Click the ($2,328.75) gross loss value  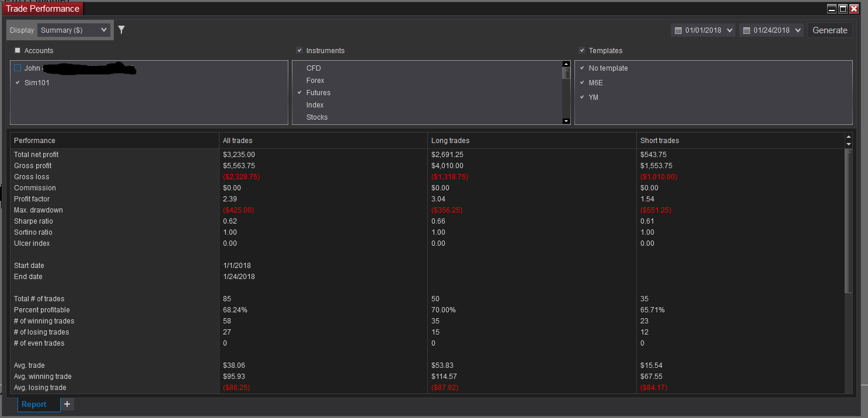click(x=241, y=177)
